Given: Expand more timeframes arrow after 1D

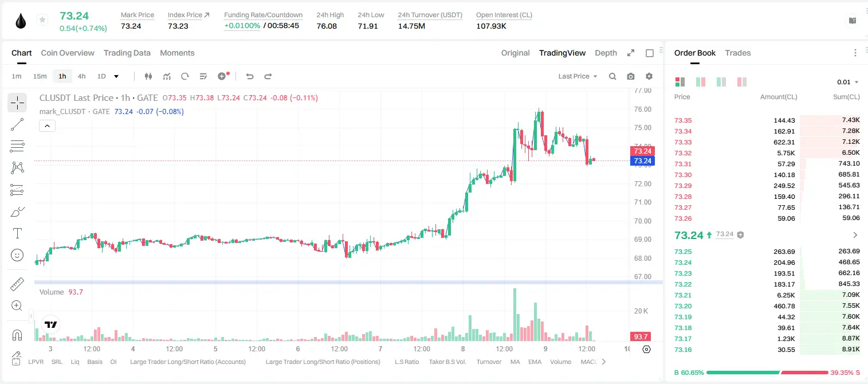Looking at the screenshot, I should click(116, 76).
